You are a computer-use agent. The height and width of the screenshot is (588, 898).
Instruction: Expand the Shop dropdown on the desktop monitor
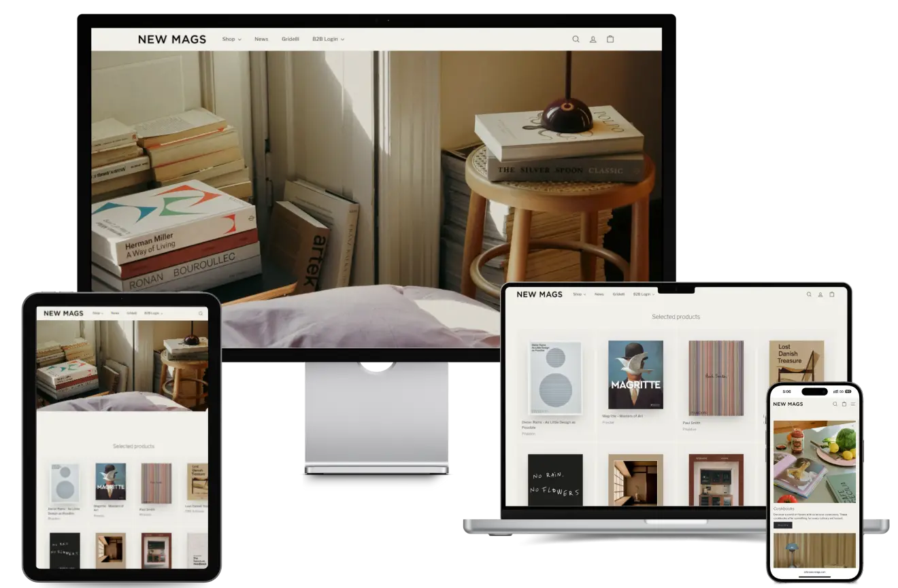pos(232,39)
